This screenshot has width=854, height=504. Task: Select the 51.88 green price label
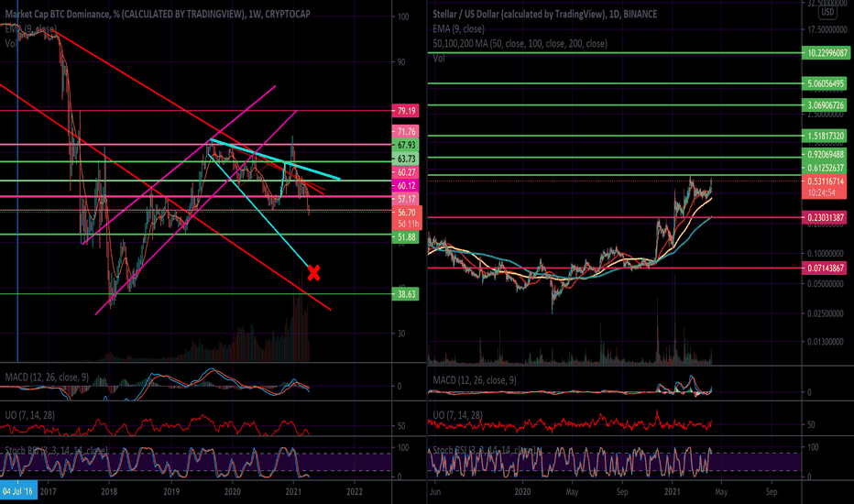(x=406, y=237)
